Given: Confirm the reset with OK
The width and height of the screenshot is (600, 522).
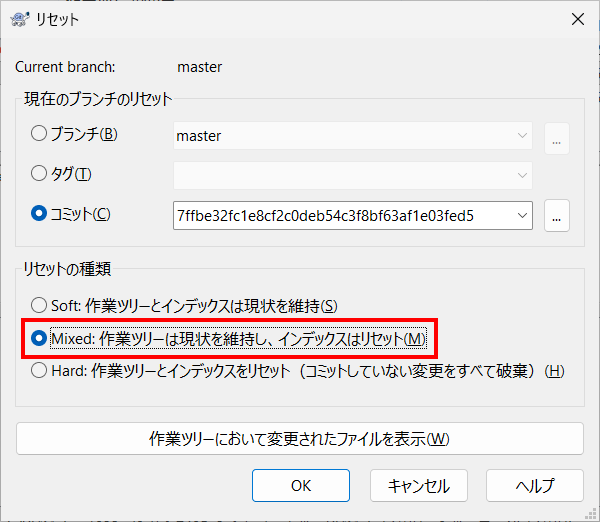Looking at the screenshot, I should point(301,485).
